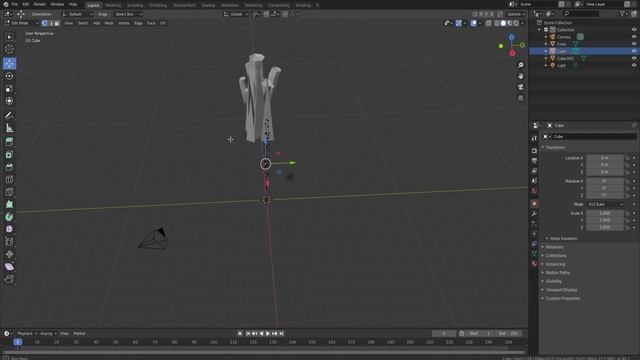Select the Knife tool
Viewport: 640px width, 360px height.
9,192
